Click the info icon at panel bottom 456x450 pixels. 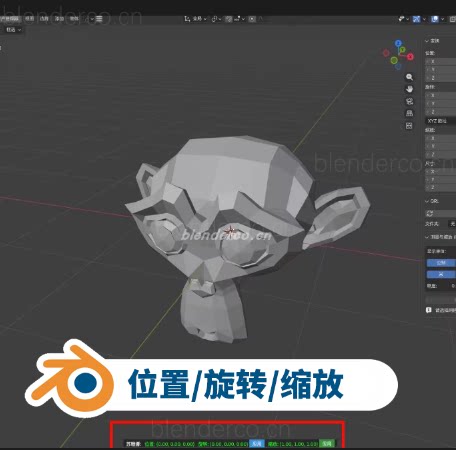[429, 310]
